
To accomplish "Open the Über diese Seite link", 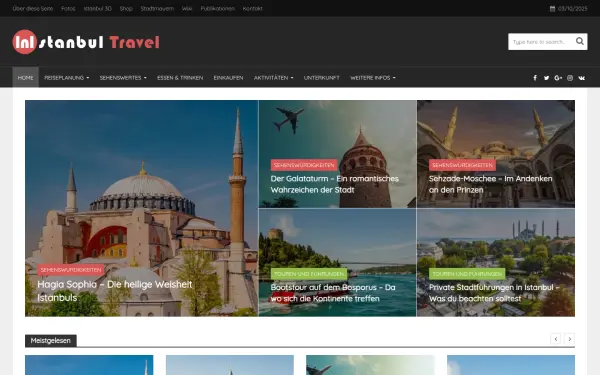I will (33, 8).
